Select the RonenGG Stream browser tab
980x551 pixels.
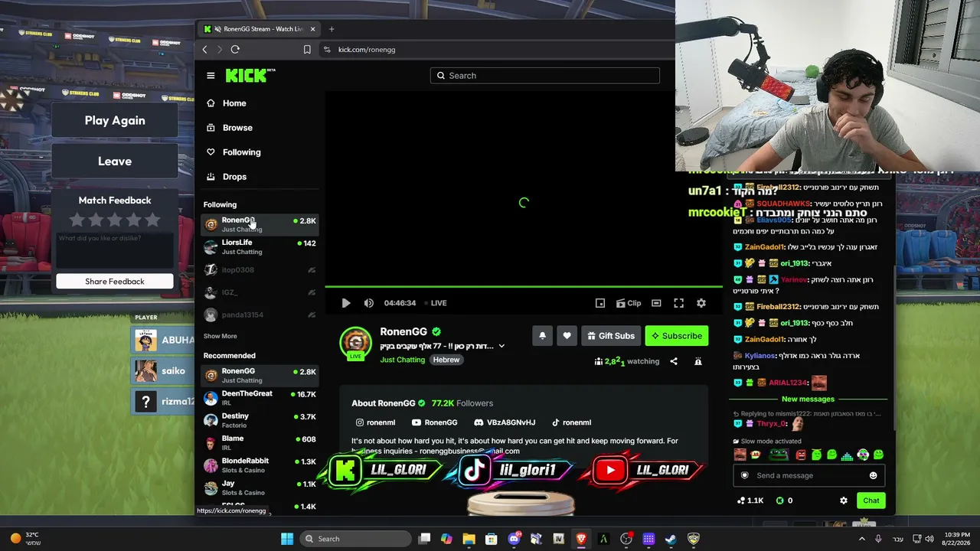click(259, 29)
